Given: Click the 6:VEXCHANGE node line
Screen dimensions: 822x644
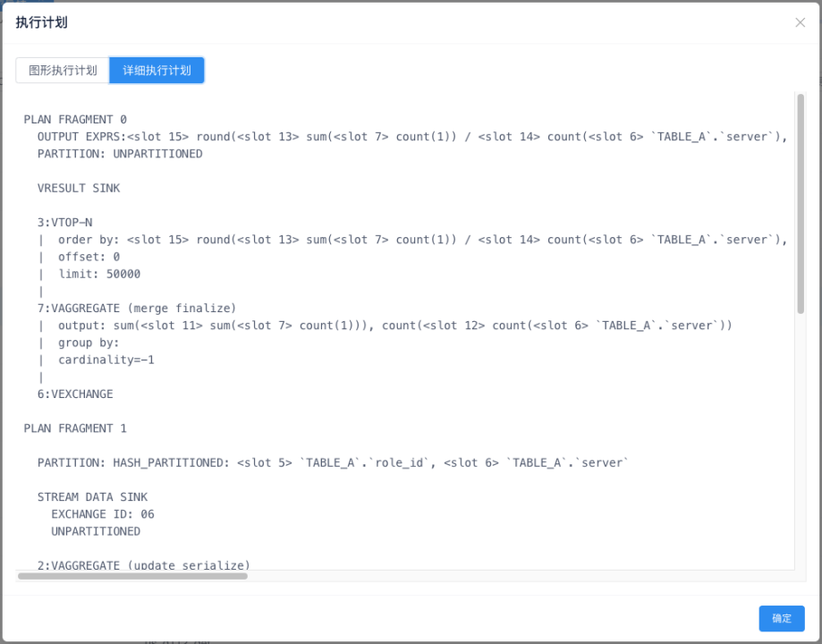Looking at the screenshot, I should 75,394.
